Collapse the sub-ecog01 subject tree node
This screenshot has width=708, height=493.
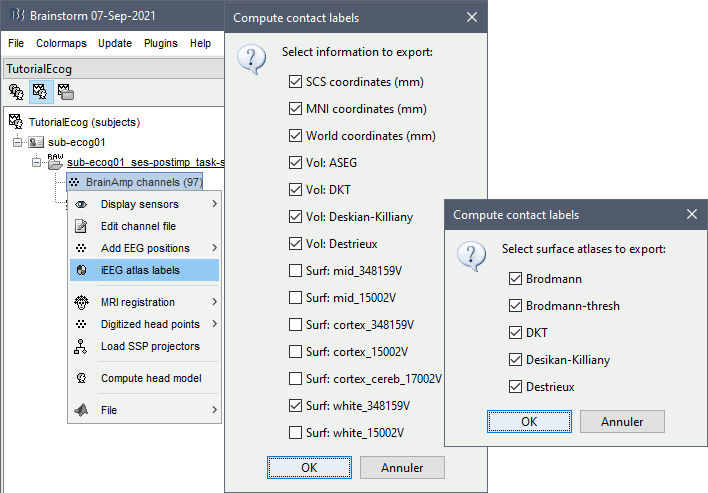(19, 142)
